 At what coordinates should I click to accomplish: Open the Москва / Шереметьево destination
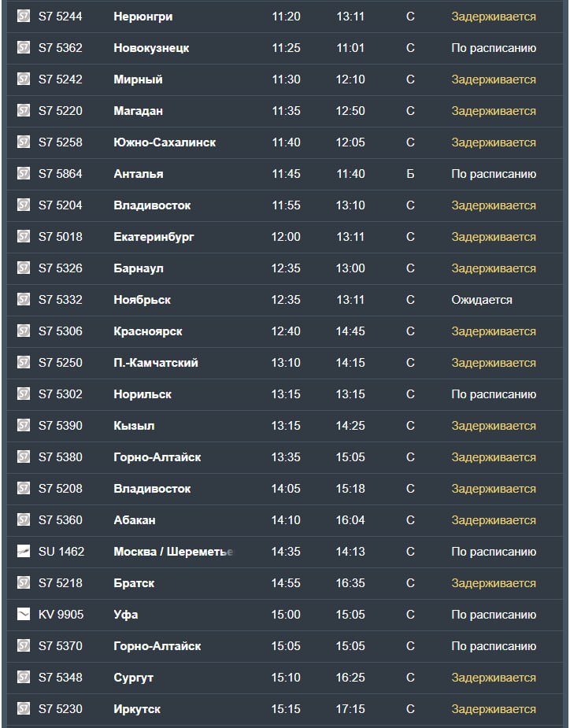click(x=173, y=552)
